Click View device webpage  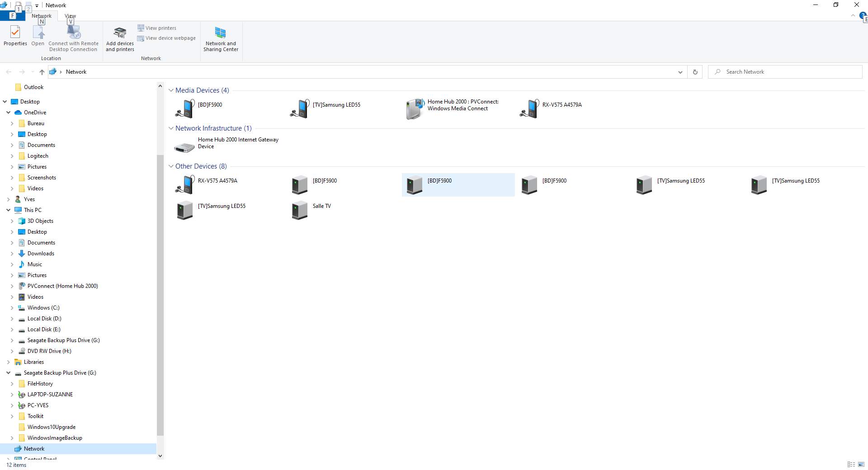pyautogui.click(x=166, y=38)
